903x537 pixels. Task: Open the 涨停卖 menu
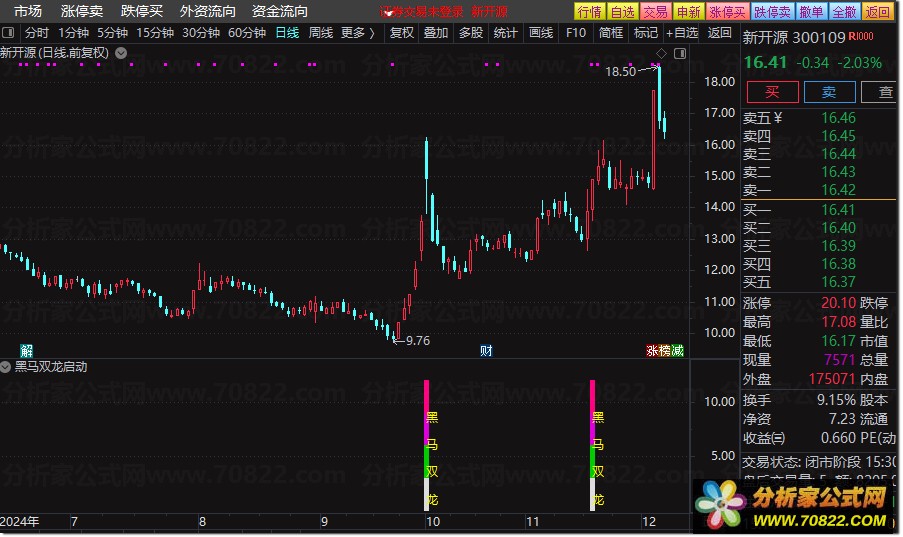click(x=82, y=11)
